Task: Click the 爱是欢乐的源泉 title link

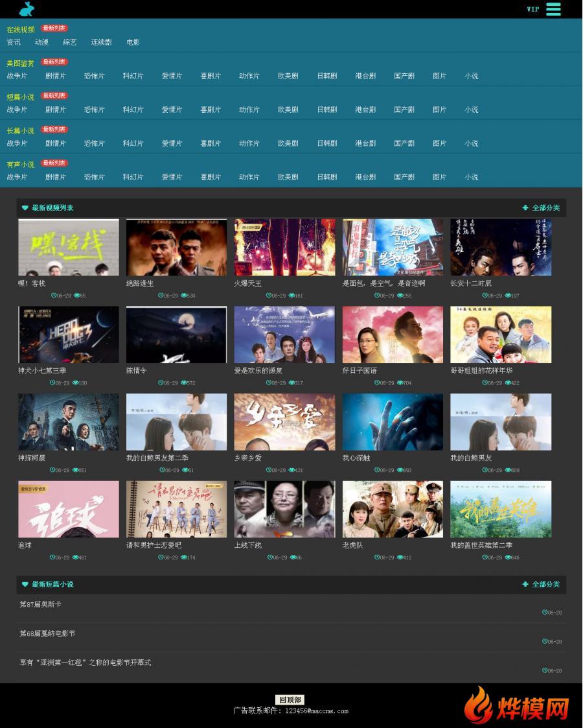Action: 258,371
